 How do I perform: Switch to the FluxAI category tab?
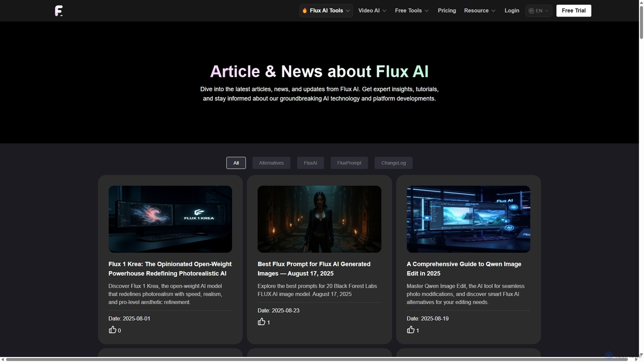(x=310, y=163)
